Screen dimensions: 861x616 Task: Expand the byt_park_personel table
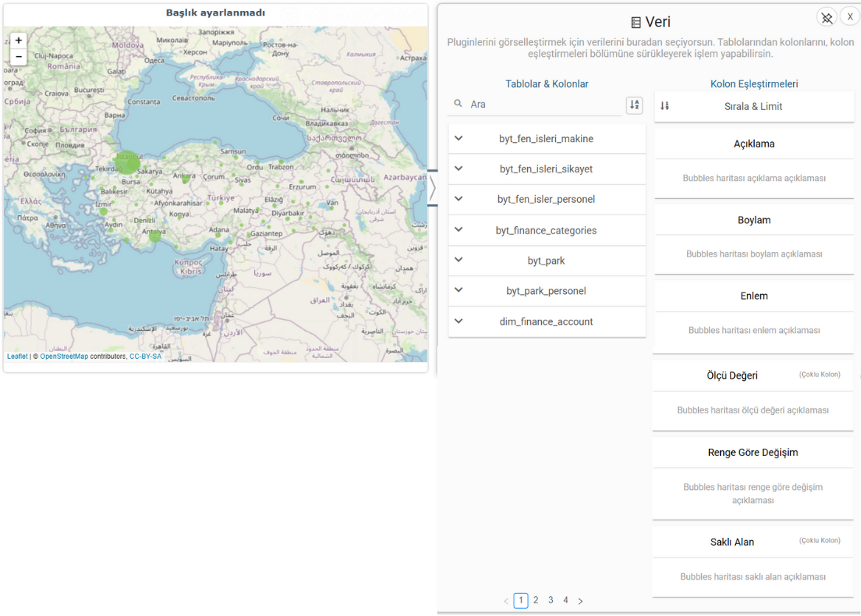click(x=459, y=290)
